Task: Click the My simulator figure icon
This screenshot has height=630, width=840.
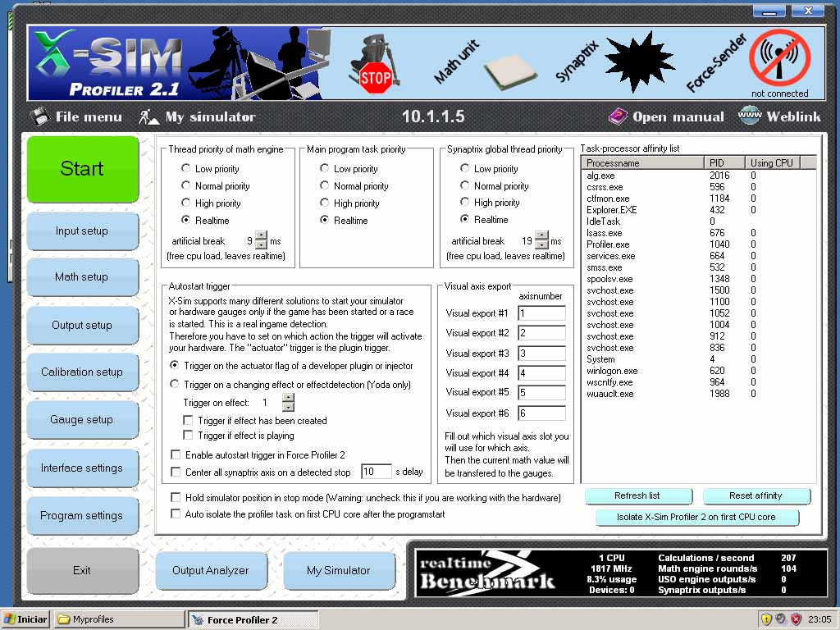Action: 148,116
